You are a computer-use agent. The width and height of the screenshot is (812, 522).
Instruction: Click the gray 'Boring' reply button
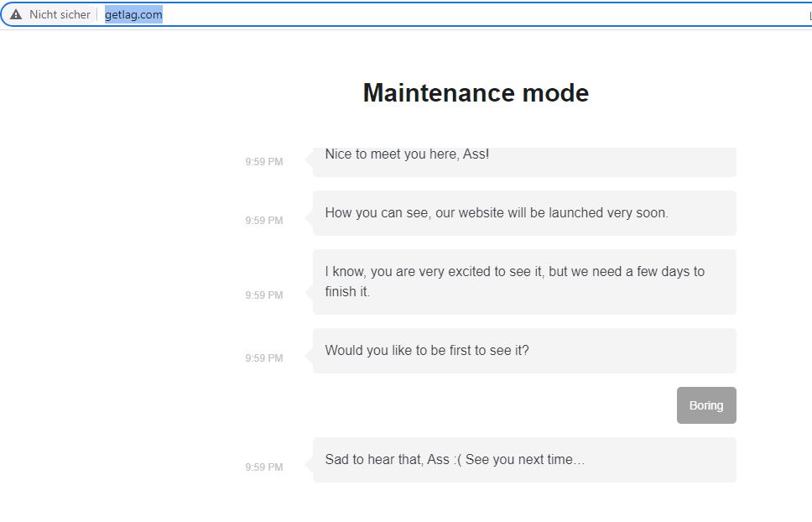pyautogui.click(x=706, y=405)
